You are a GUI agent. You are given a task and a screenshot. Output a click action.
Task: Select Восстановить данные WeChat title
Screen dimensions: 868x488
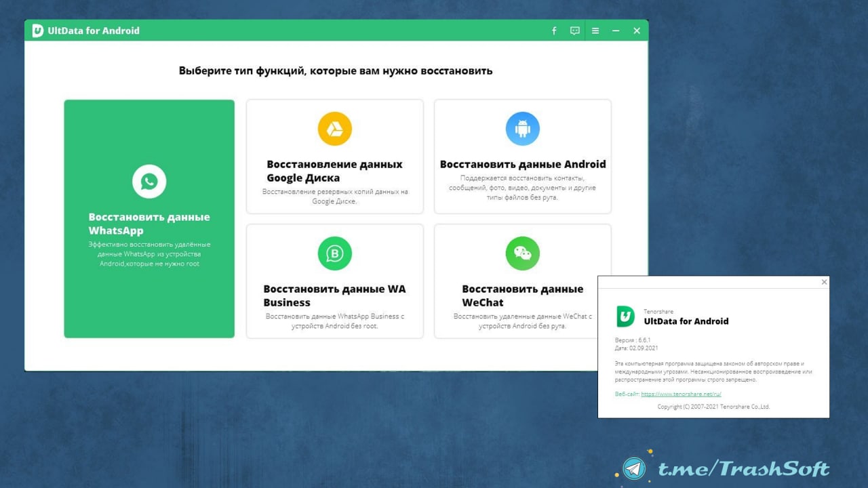pyautogui.click(x=523, y=296)
